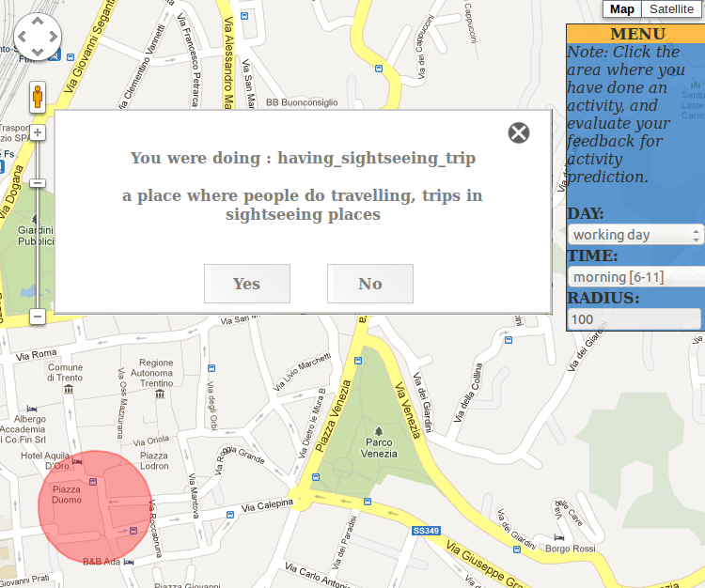Pick up the Street View pegman
The width and height of the screenshot is (705, 588).
pyautogui.click(x=38, y=96)
